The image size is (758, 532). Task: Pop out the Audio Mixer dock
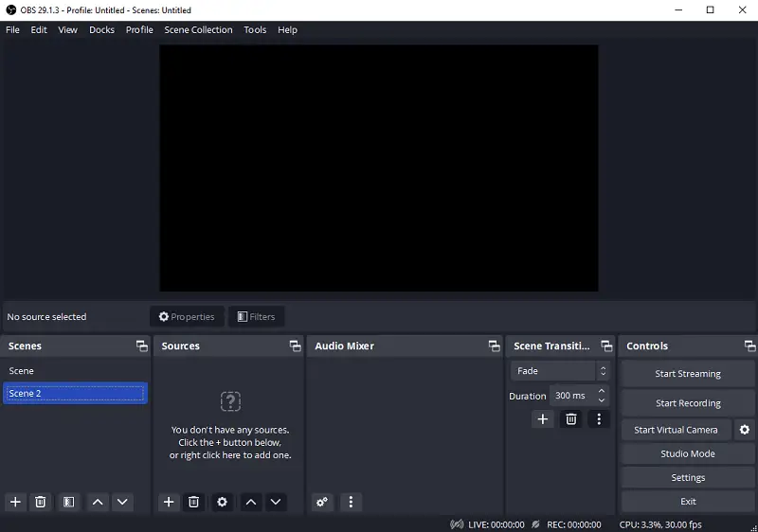494,346
